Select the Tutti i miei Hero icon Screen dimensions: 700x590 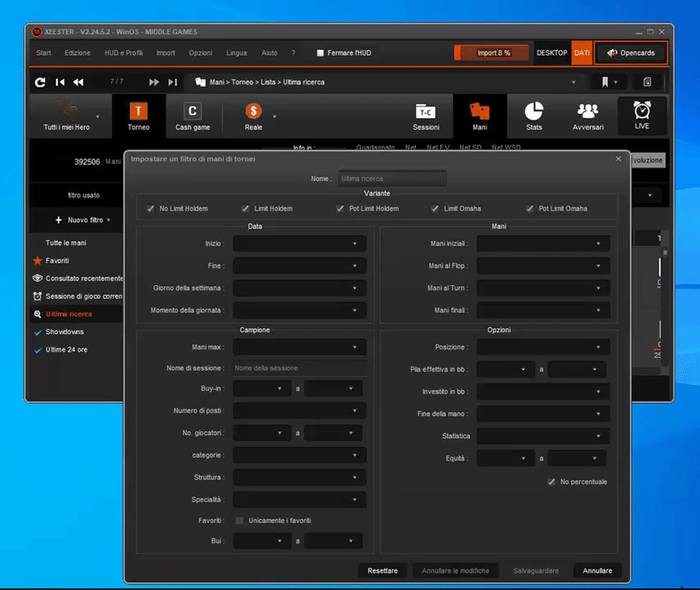coord(67,111)
